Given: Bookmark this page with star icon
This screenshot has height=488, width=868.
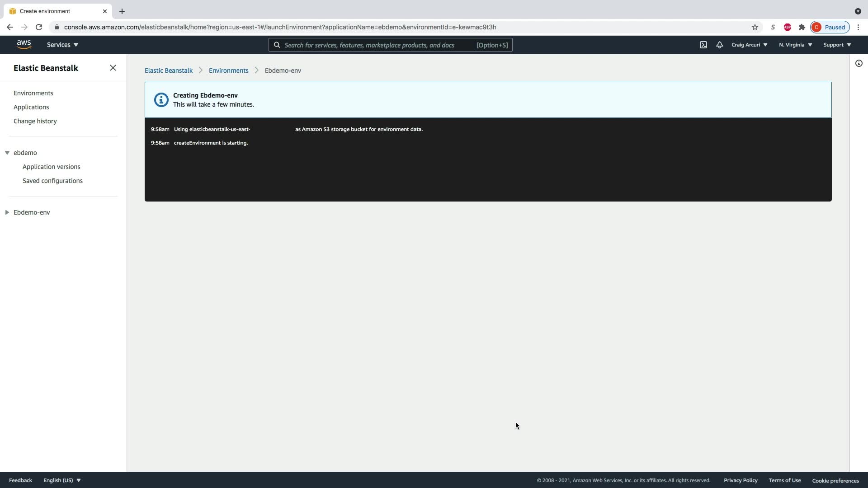Looking at the screenshot, I should 755,27.
